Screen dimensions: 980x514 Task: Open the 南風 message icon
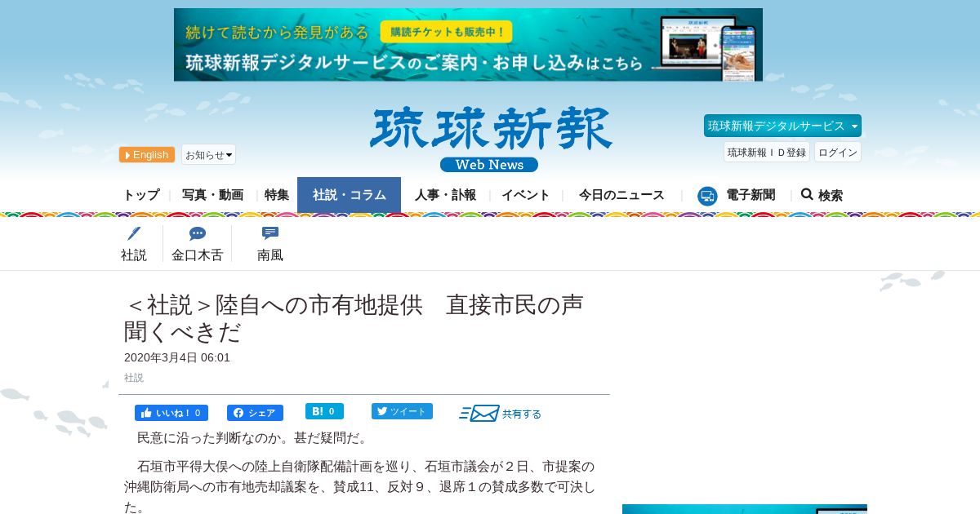tap(270, 233)
